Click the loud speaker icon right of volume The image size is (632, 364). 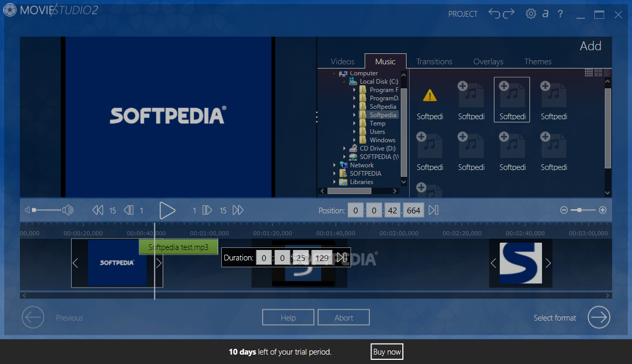pyautogui.click(x=67, y=210)
